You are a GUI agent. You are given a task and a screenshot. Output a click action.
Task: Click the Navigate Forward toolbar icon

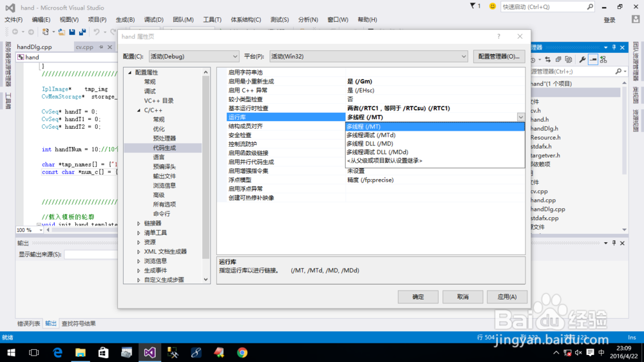pyautogui.click(x=31, y=32)
